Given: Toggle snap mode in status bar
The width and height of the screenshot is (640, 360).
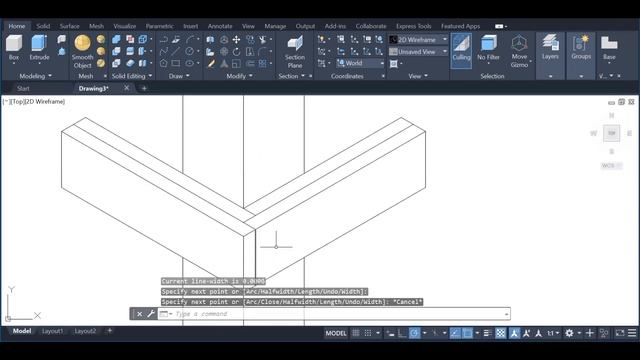Looking at the screenshot, I should (x=368, y=333).
